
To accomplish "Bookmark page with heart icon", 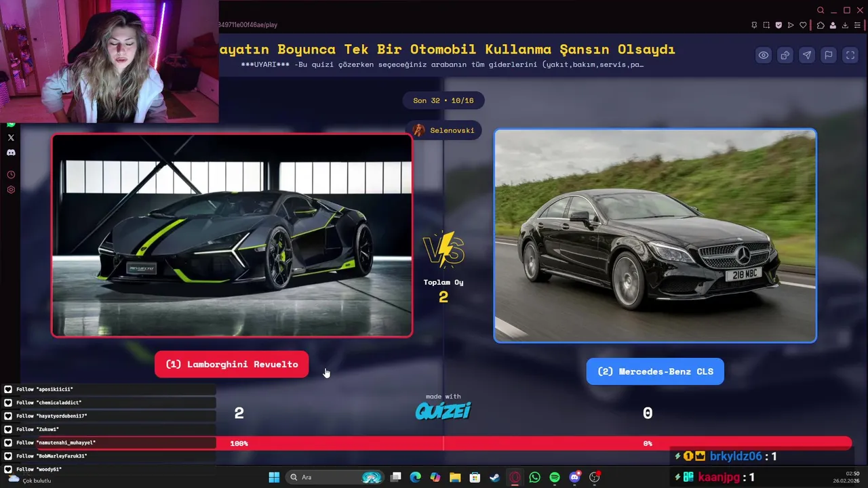I will click(803, 25).
